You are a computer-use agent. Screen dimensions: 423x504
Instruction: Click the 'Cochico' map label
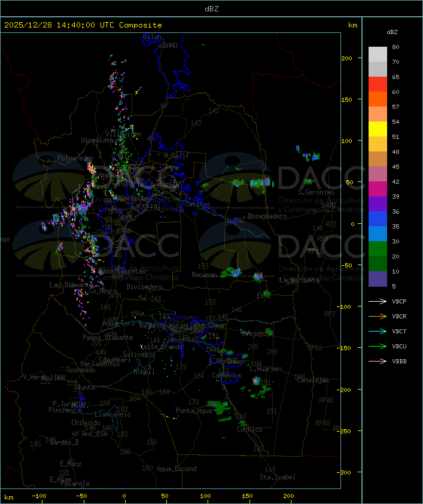pos(249,429)
